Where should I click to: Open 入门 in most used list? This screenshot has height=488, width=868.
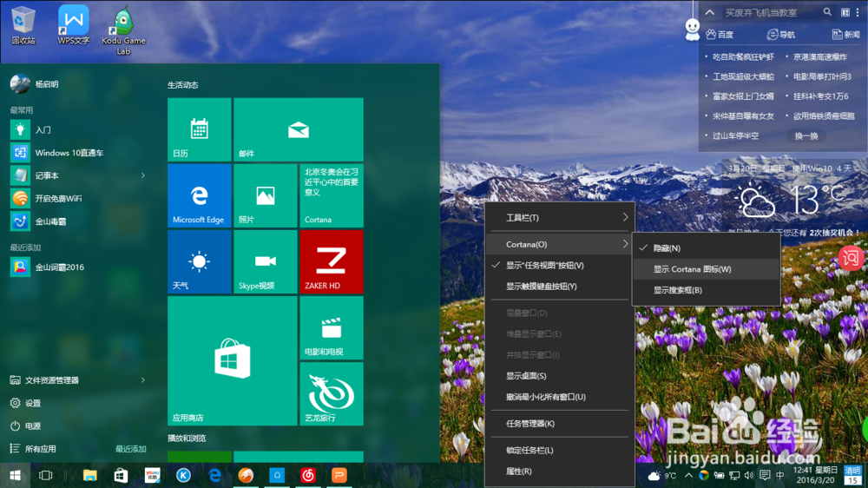coord(77,129)
